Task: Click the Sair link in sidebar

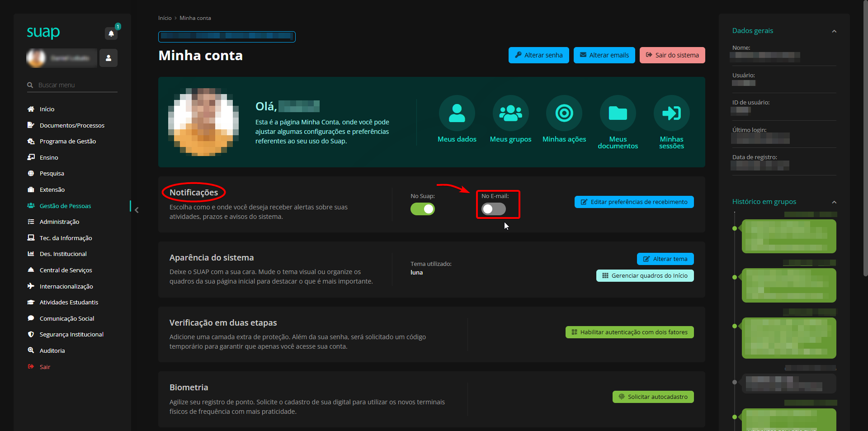Action: [45, 367]
